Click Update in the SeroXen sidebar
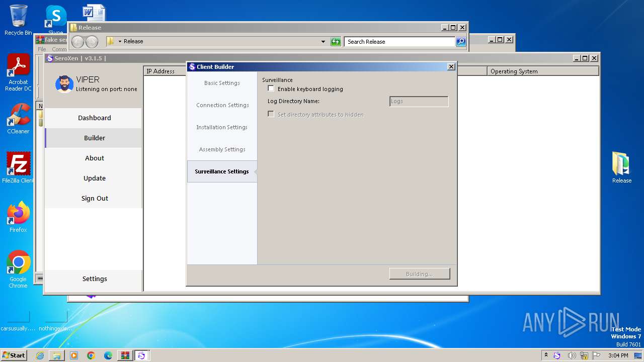This screenshot has height=362, width=644. (x=94, y=178)
